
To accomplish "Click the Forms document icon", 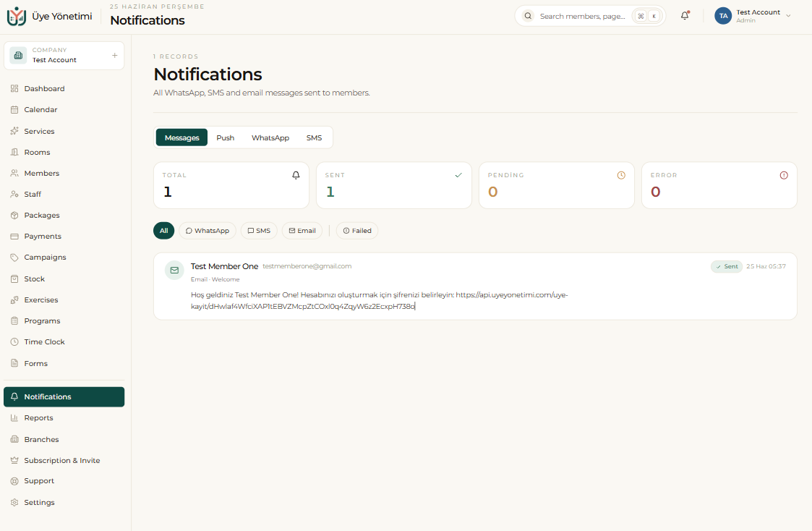I will coord(14,363).
